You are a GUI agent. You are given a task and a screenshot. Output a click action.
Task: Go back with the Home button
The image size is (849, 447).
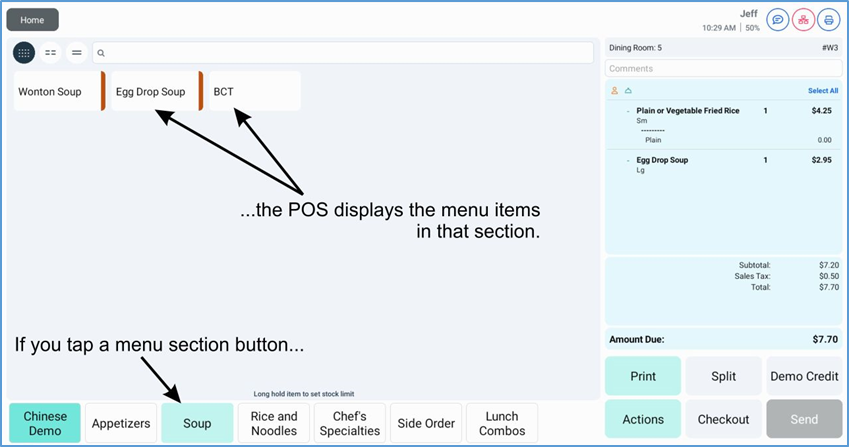pos(32,20)
